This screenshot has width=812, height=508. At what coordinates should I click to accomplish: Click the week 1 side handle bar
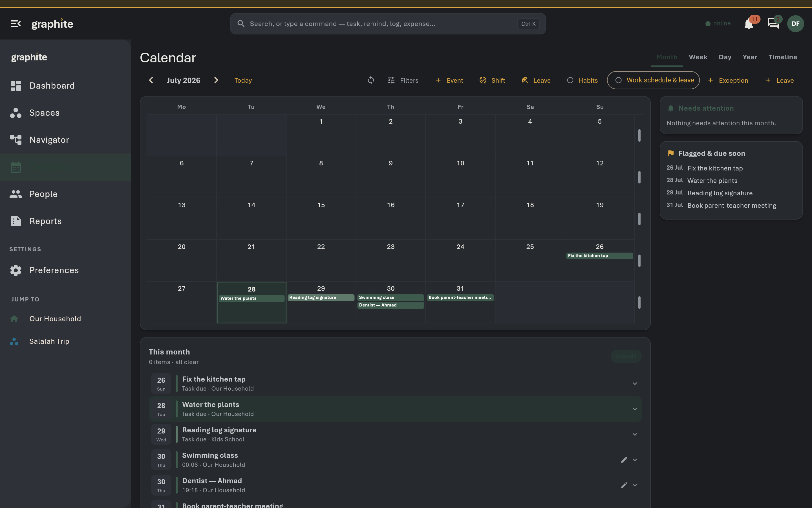click(x=639, y=135)
